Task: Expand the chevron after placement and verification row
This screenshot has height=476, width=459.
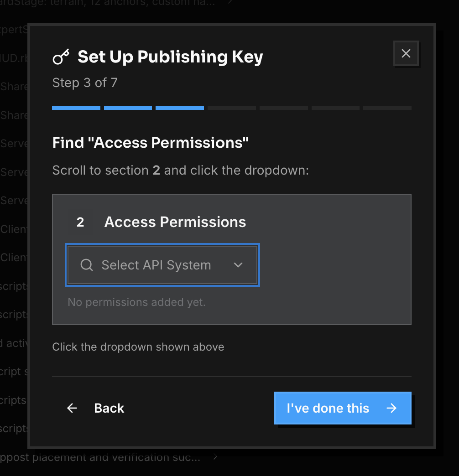Action: coord(215,456)
